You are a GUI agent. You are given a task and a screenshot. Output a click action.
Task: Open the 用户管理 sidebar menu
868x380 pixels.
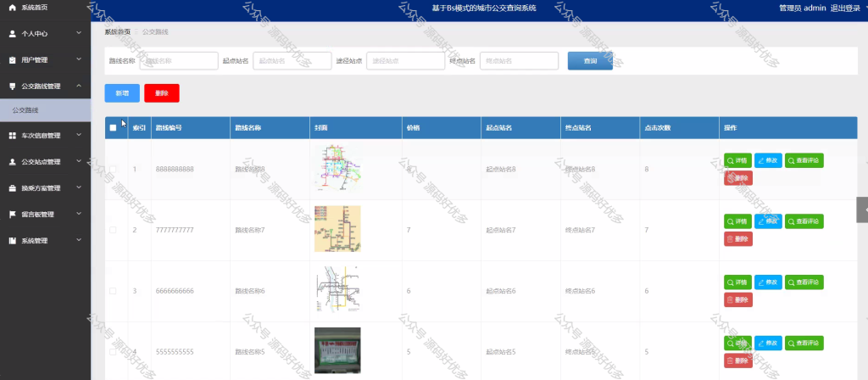tap(46, 60)
